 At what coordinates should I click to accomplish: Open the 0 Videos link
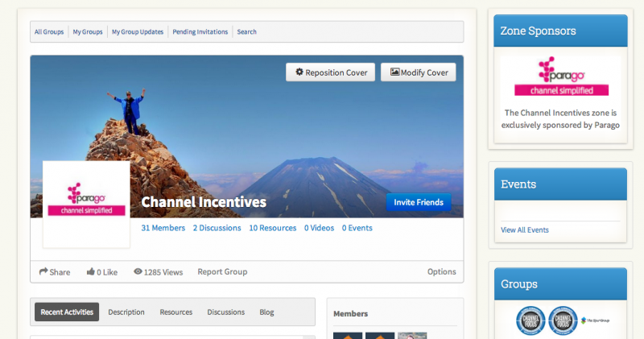319,228
